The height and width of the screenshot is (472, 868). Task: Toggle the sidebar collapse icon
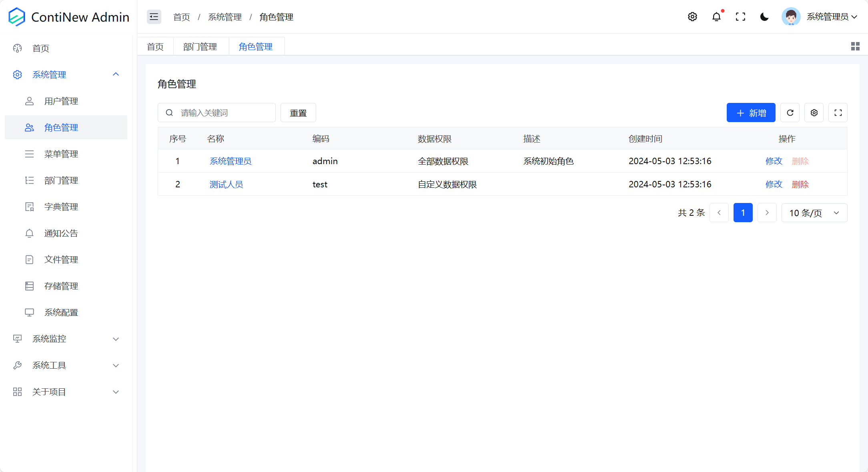(154, 17)
